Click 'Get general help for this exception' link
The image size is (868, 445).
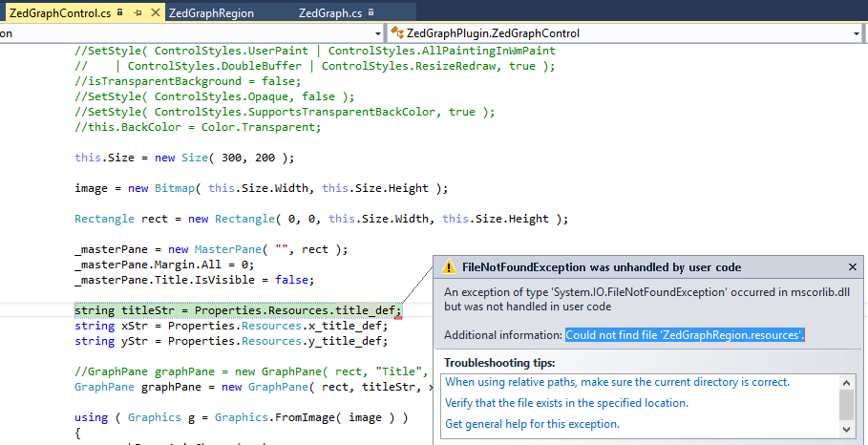(x=532, y=424)
